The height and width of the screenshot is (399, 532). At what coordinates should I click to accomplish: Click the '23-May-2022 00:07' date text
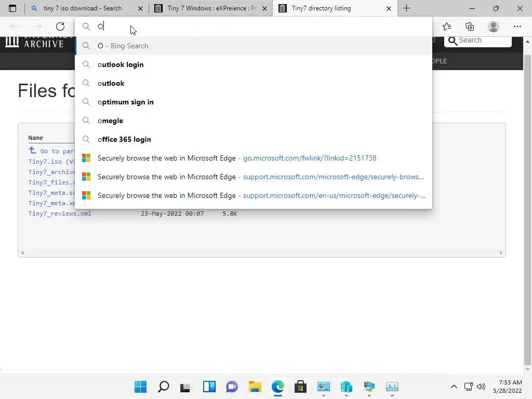click(x=172, y=214)
